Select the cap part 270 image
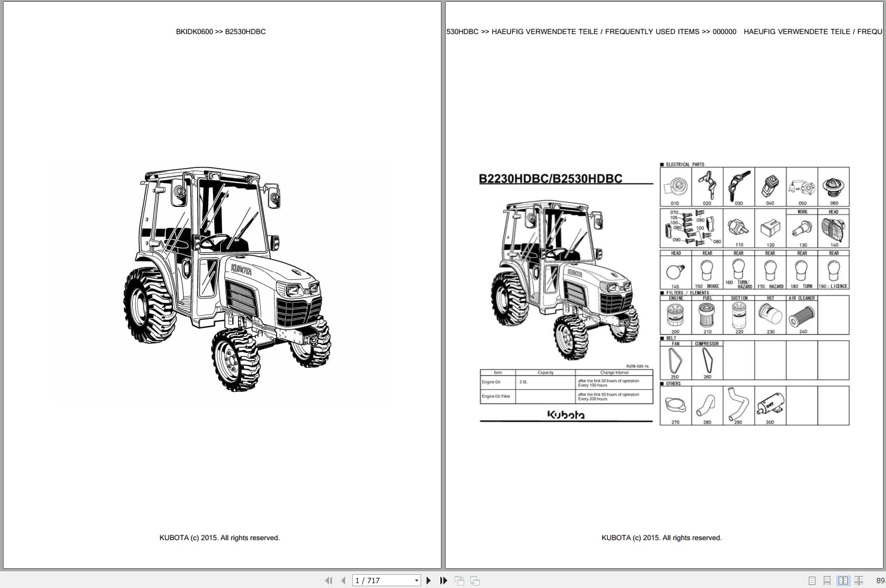This screenshot has width=886, height=588. click(675, 406)
